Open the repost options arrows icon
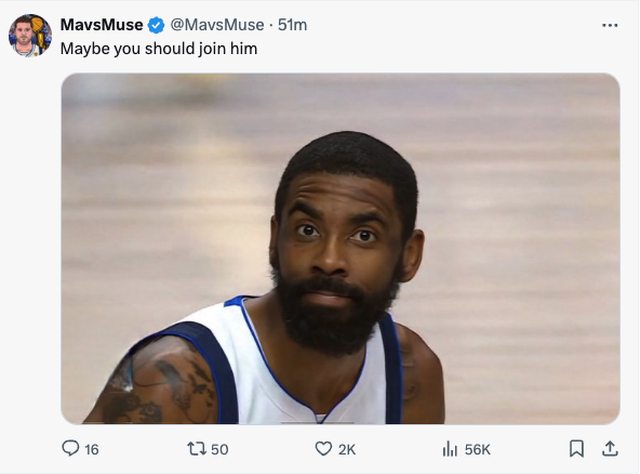Image resolution: width=640 pixels, height=474 pixels. click(196, 449)
